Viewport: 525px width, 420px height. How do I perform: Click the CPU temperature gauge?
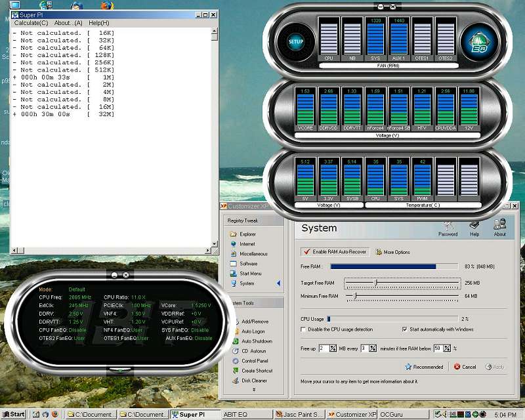[375, 179]
